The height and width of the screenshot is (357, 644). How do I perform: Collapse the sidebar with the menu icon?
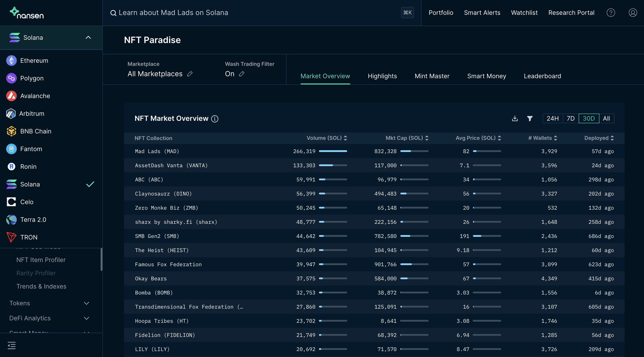click(11, 346)
